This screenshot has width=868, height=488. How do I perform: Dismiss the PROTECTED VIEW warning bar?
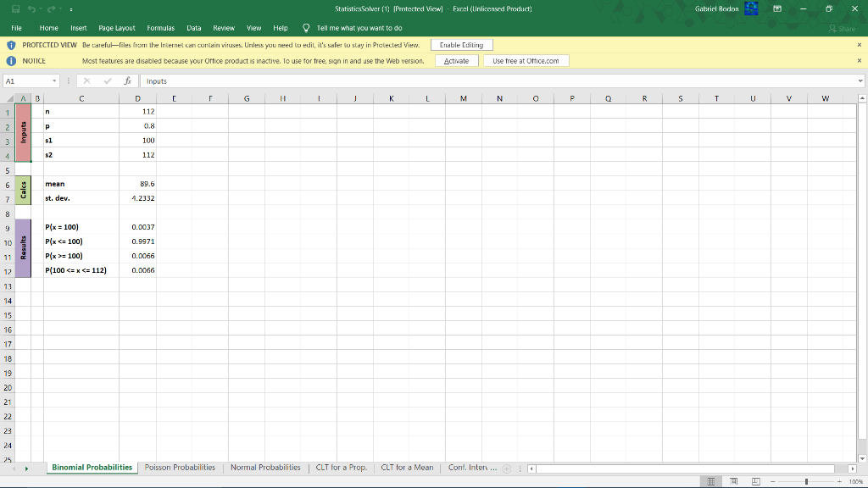coord(860,44)
